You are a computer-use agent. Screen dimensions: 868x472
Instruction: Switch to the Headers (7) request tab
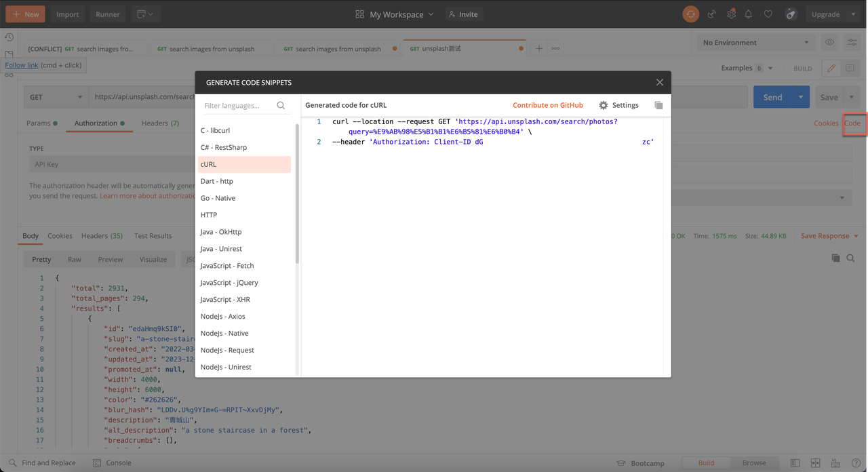160,123
